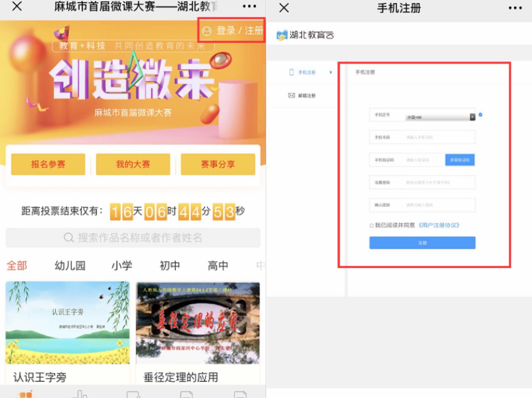Focus the 设置密码 field
This screenshot has height=398, width=532.
point(422,182)
